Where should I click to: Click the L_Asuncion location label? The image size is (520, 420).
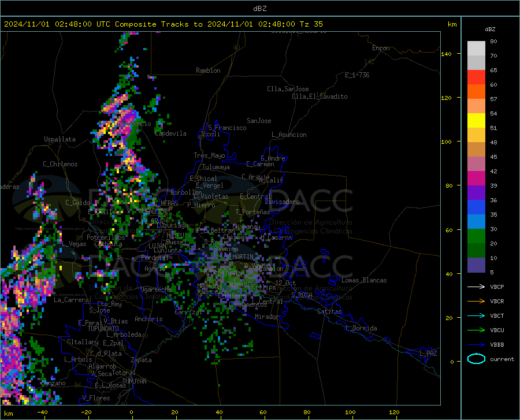[x=289, y=135]
